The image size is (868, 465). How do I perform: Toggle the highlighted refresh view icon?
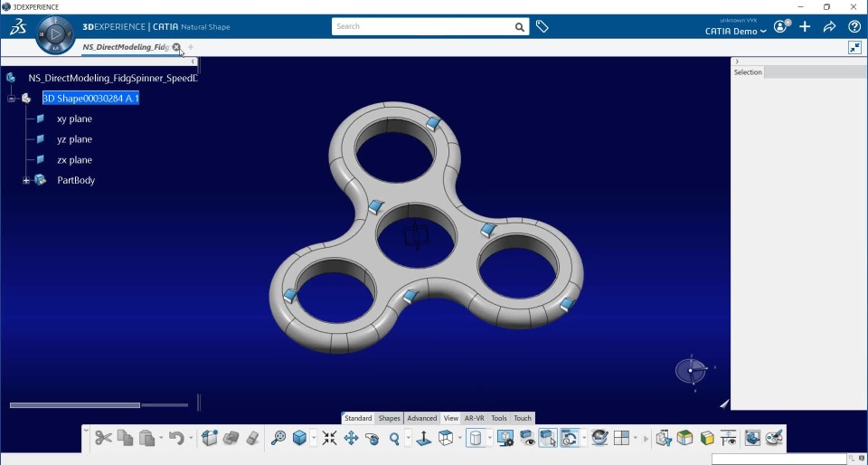pyautogui.click(x=570, y=439)
